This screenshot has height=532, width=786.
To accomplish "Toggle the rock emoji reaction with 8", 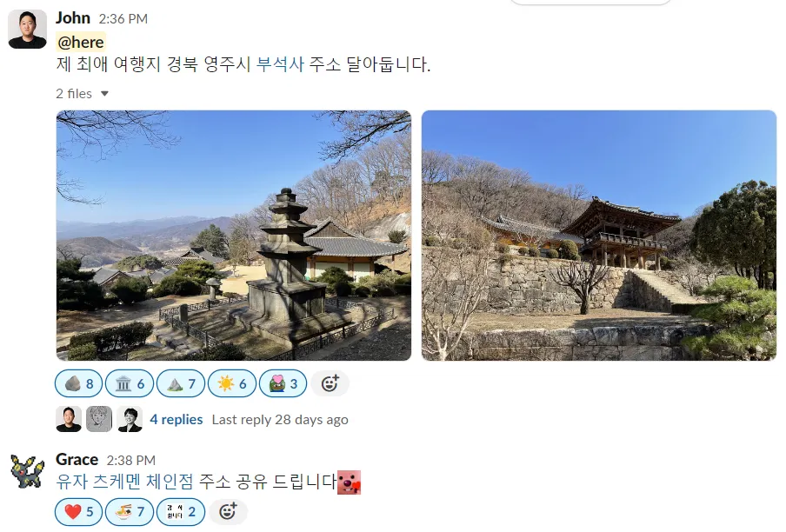I will click(79, 383).
